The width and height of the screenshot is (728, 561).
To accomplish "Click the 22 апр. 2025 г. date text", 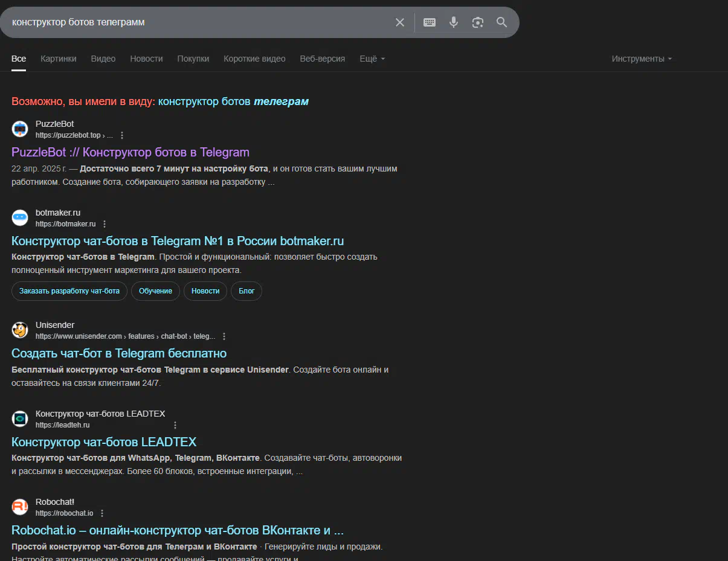I will tap(39, 168).
